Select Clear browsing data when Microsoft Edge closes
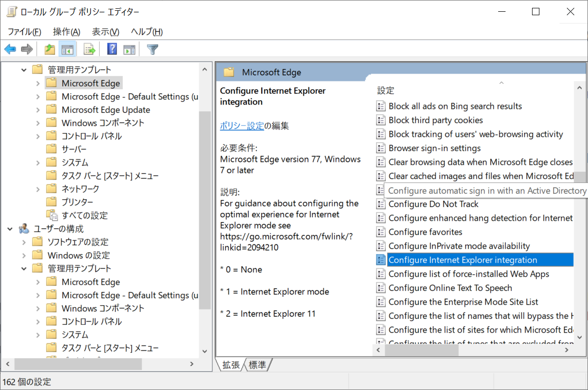 [481, 162]
